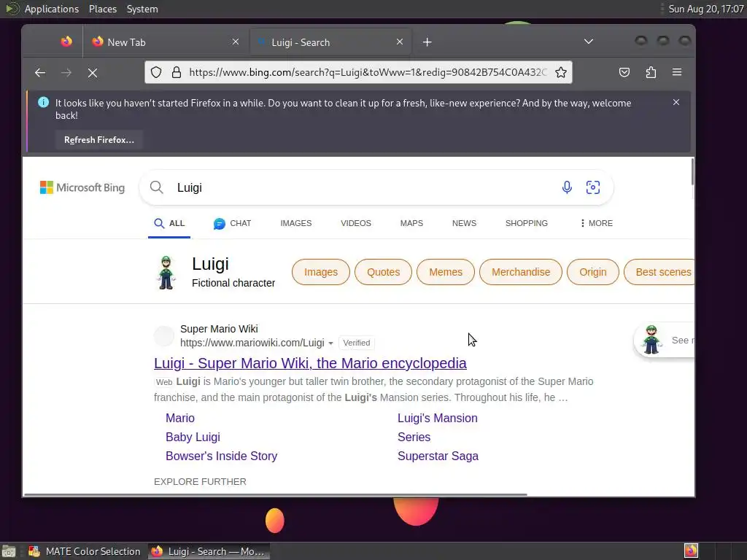Switch to VIDEOS results

click(356, 223)
